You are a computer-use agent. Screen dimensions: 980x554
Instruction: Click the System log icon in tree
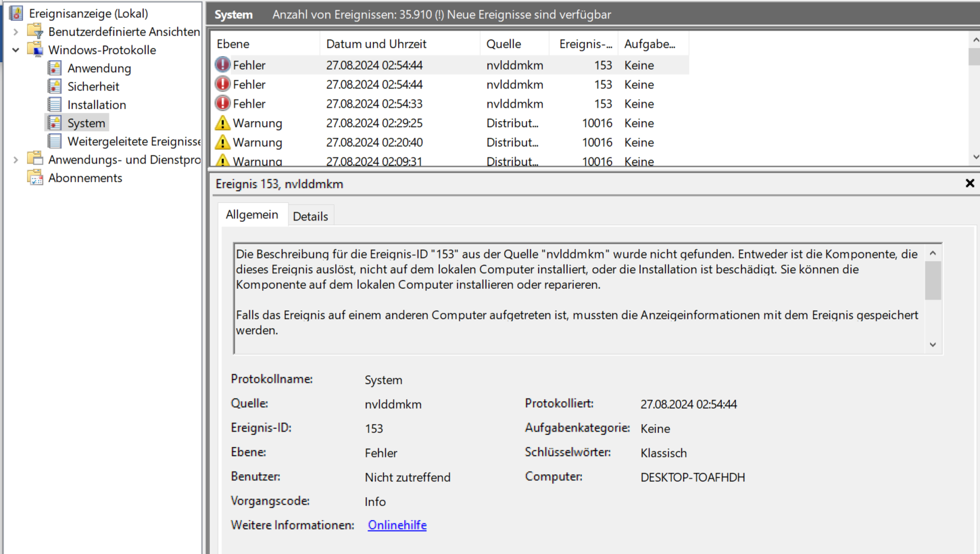[55, 123]
